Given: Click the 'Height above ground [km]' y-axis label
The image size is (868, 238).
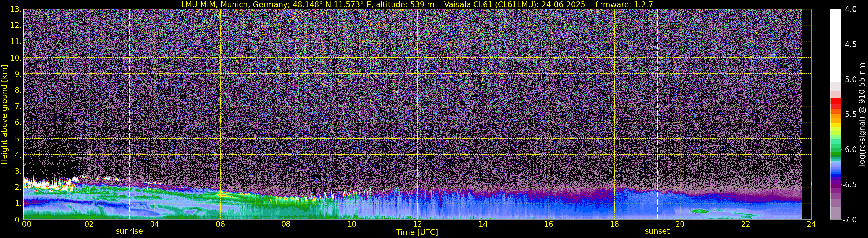Looking at the screenshot, I should pos(4,114).
